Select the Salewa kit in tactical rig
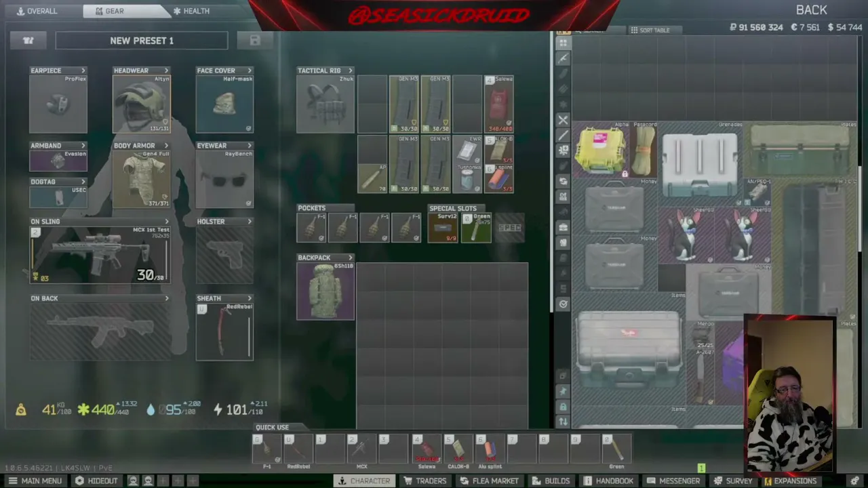 [x=498, y=104]
